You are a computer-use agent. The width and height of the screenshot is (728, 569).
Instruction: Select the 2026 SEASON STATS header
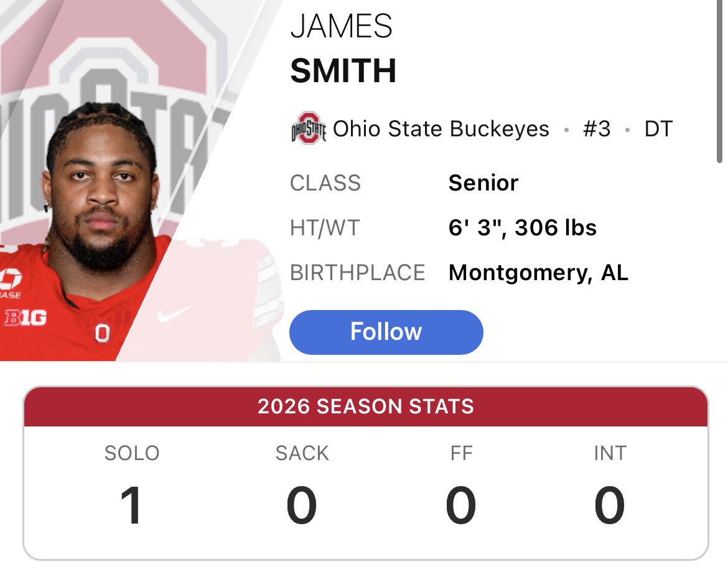tap(366, 407)
